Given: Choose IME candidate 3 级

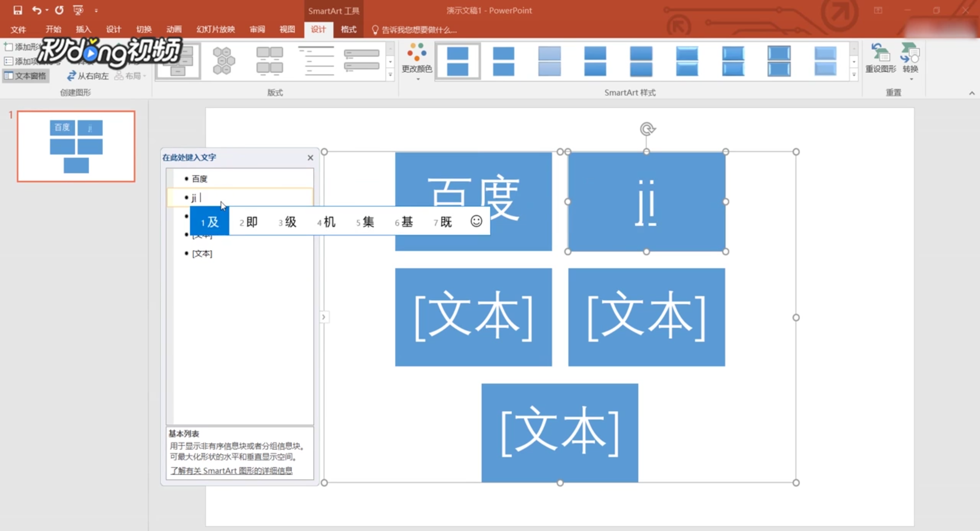Looking at the screenshot, I should [x=288, y=222].
